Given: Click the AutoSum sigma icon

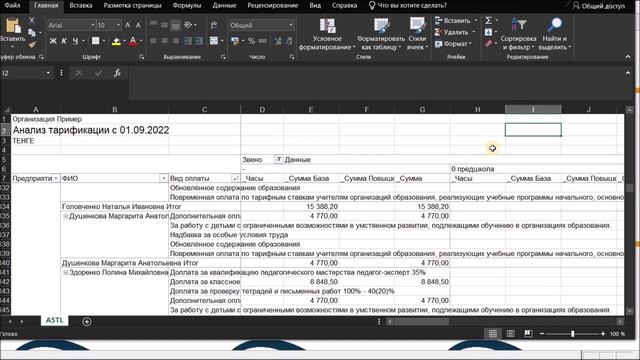Looking at the screenshot, I should click(x=489, y=20).
